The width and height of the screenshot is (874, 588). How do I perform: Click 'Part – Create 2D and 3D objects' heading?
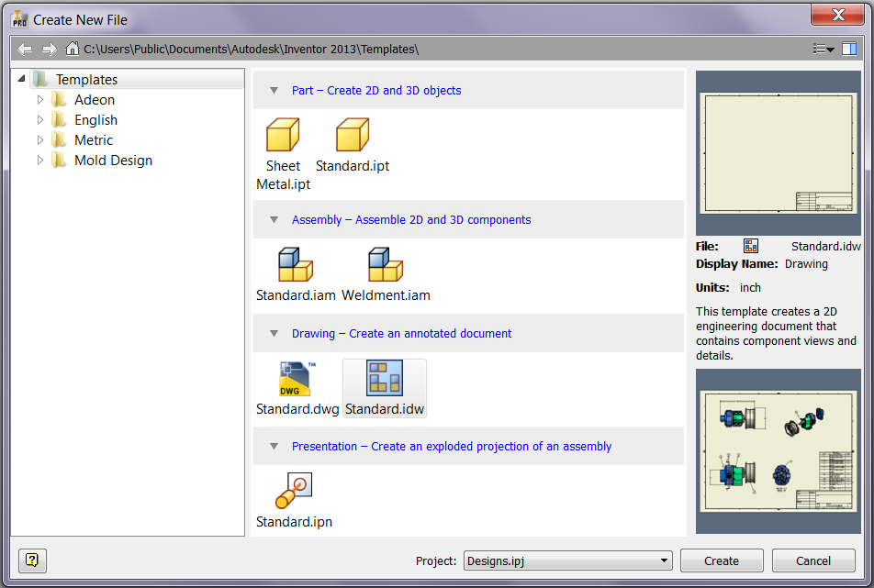click(x=376, y=90)
